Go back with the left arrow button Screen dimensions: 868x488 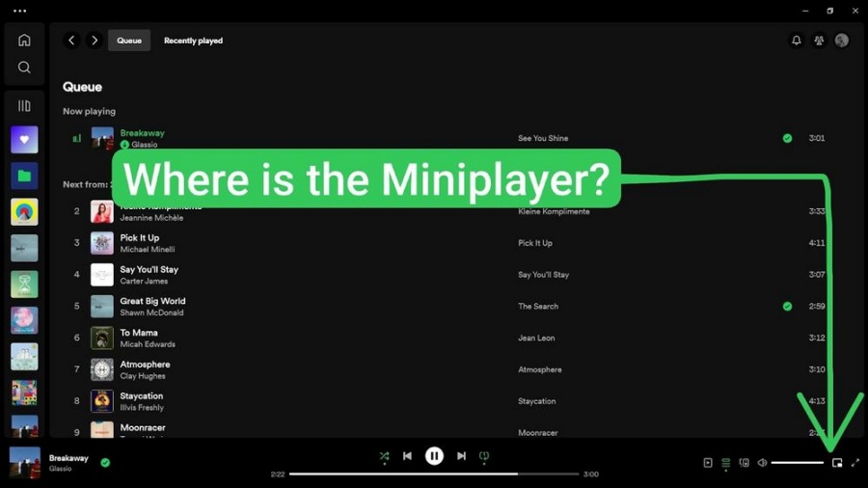click(71, 41)
